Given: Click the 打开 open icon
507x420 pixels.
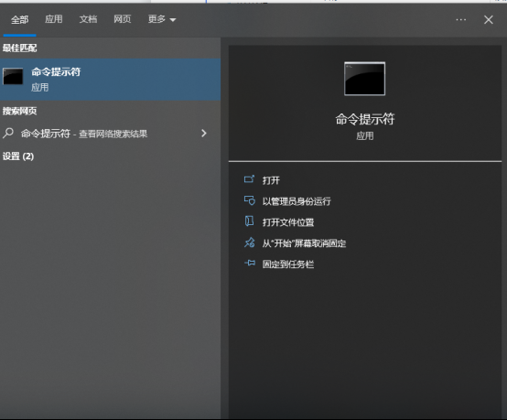Looking at the screenshot, I should click(x=249, y=179).
